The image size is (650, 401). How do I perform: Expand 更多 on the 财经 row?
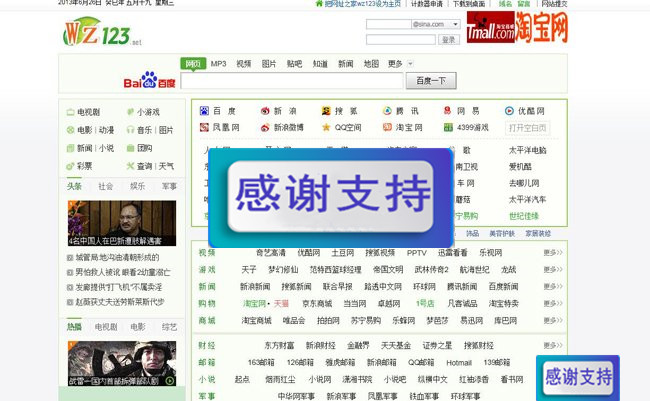click(553, 345)
